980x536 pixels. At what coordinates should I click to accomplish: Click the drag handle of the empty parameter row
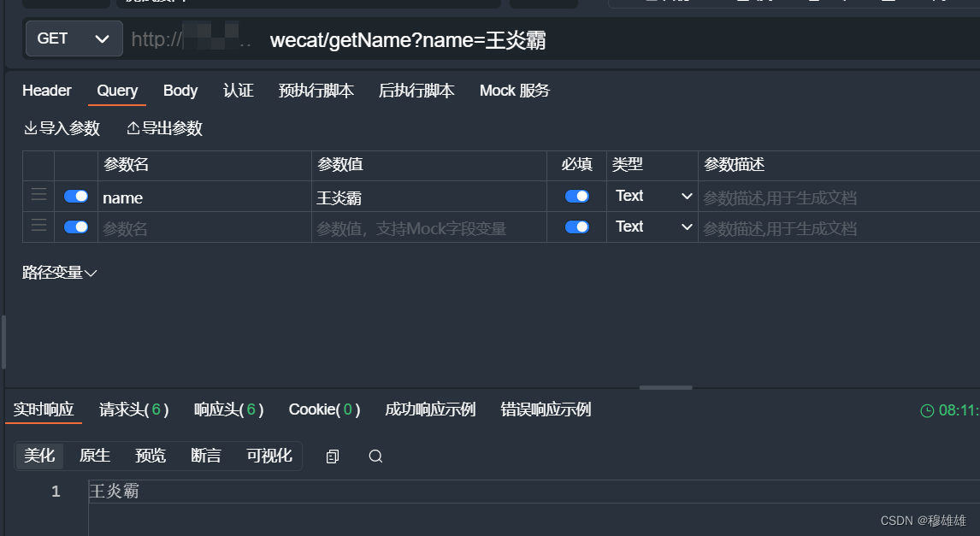(38, 227)
